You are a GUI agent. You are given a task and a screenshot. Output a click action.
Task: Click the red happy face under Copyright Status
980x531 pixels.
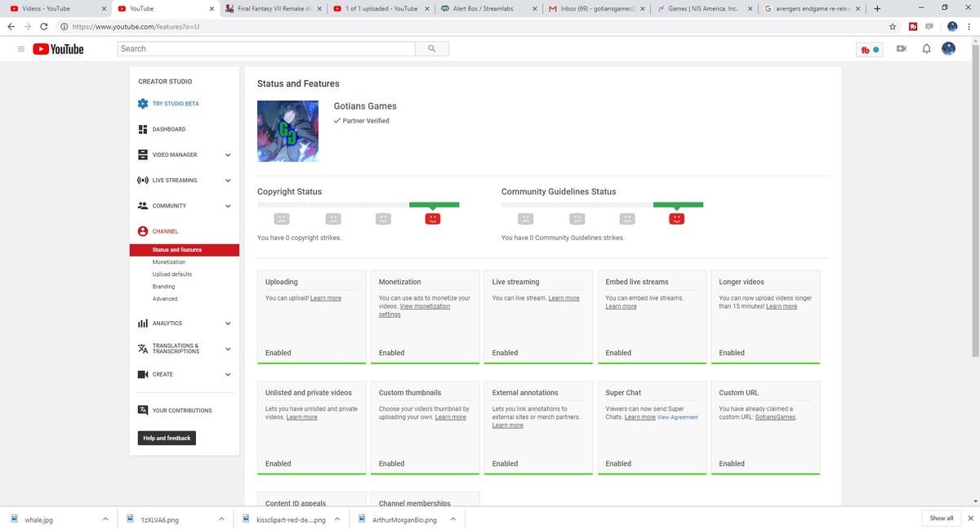[x=433, y=219]
